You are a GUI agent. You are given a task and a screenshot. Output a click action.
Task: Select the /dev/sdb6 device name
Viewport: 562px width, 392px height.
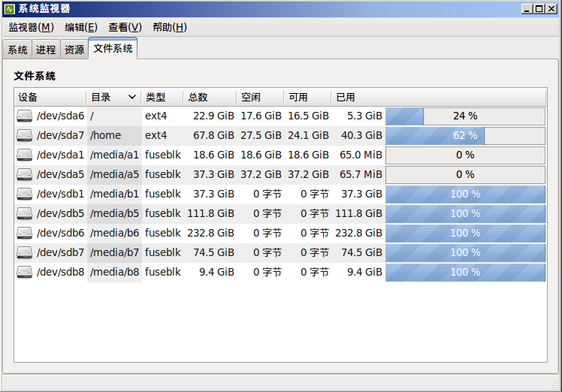point(60,233)
